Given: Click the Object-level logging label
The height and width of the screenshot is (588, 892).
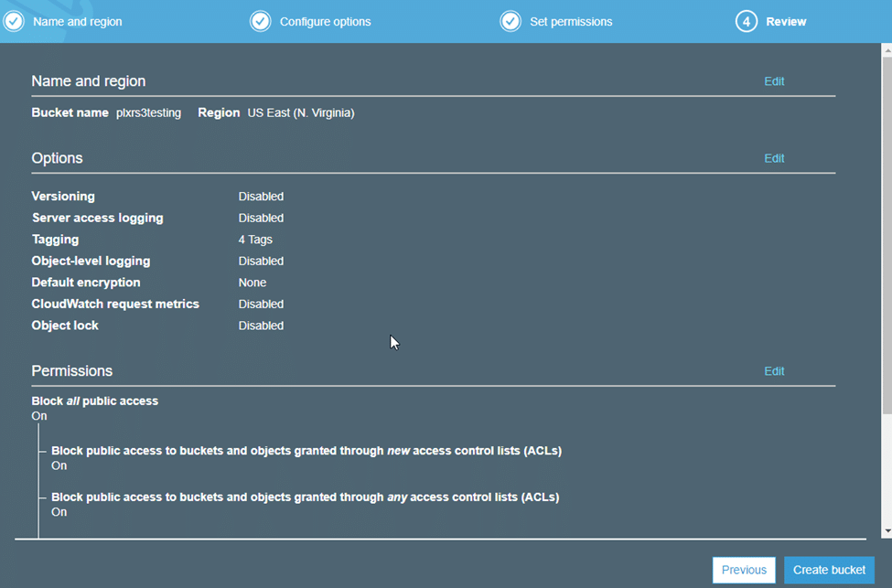Looking at the screenshot, I should 91,261.
